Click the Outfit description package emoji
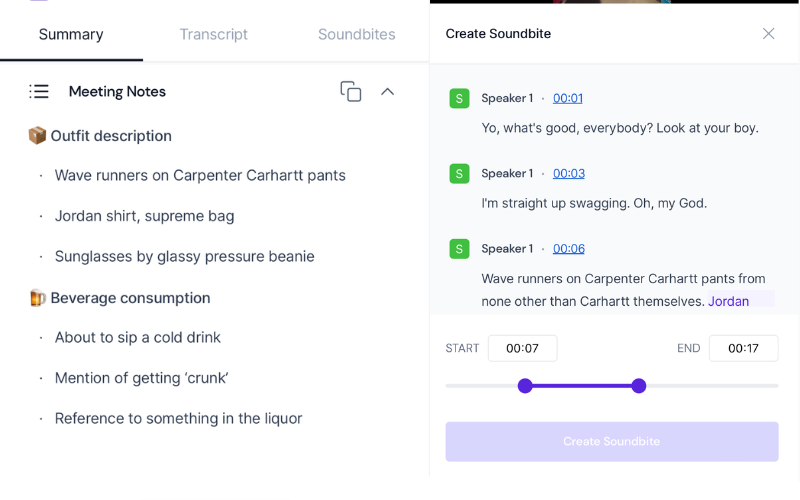800x500 pixels. coord(37,136)
